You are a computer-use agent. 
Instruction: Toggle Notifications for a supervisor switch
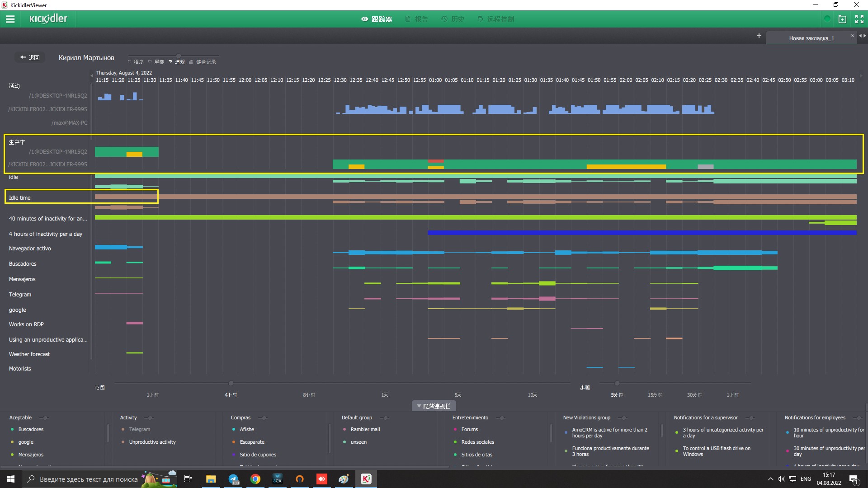(750, 418)
